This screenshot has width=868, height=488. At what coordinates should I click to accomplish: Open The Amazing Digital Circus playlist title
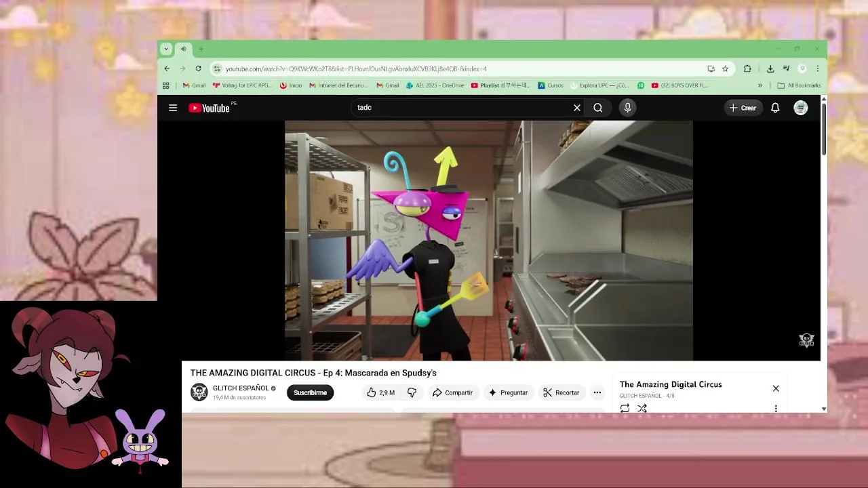[671, 384]
